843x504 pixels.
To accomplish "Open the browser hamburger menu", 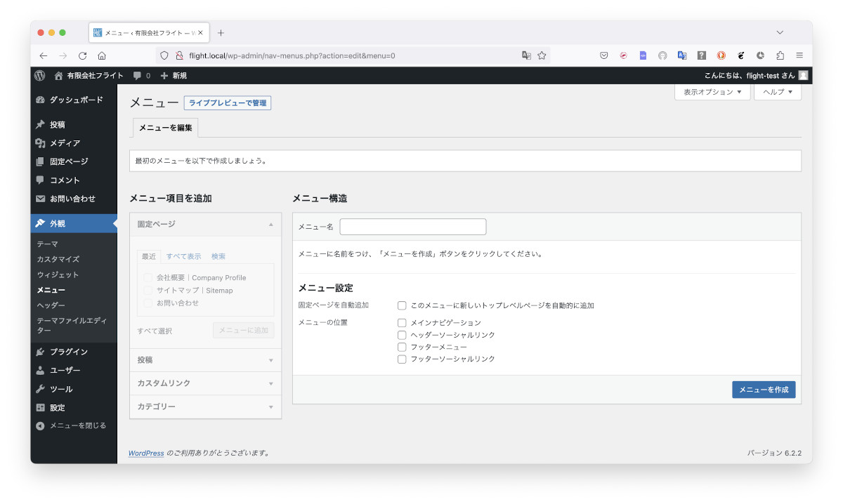I will tap(799, 55).
